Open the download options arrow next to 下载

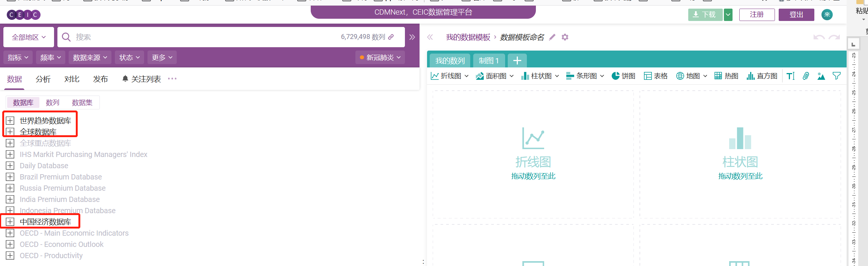728,15
